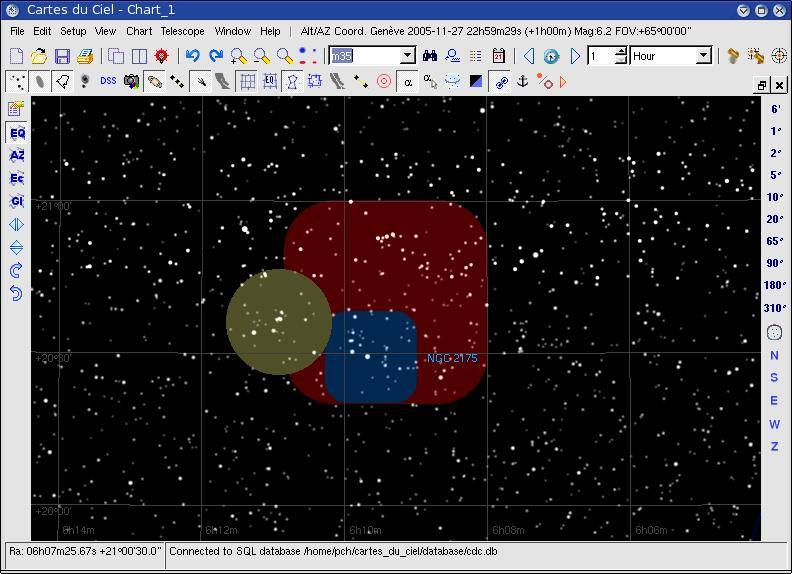Toggle the Milky Way display button
This screenshot has width=792, height=574.
223,81
